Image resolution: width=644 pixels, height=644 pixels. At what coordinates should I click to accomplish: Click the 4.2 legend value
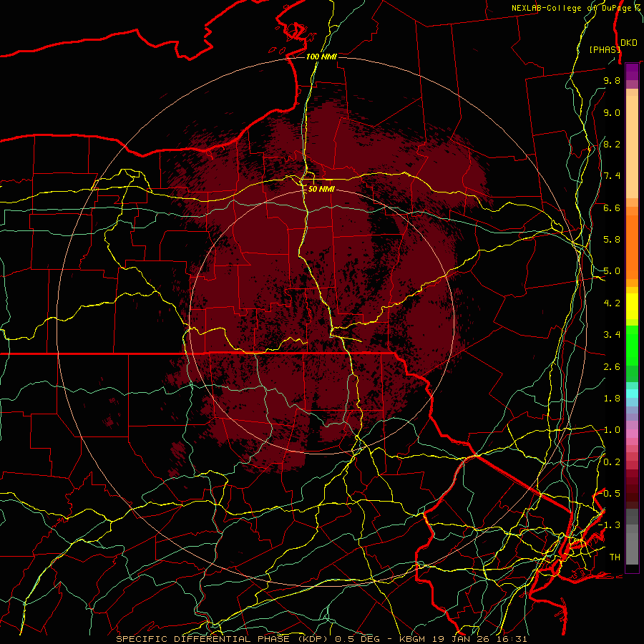pos(612,303)
